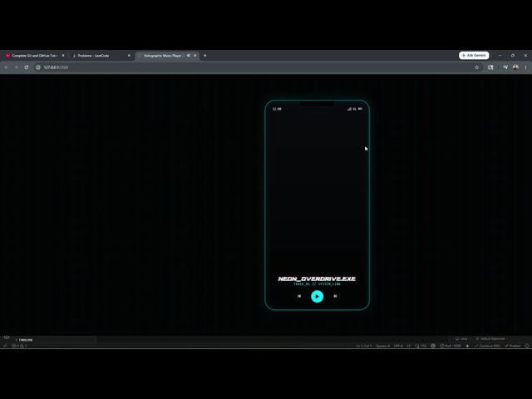Screen dimensions: 532x399
Task: Open a new browser tab
Action: click(205, 56)
